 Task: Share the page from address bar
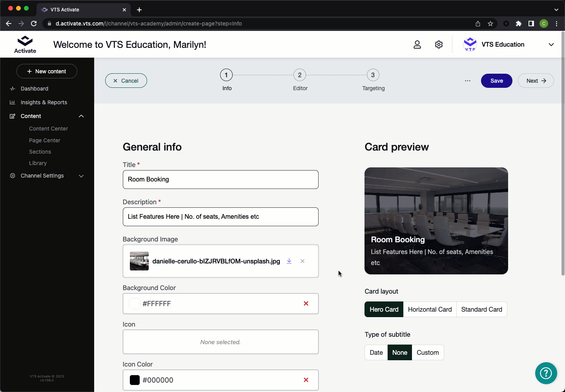[x=478, y=24]
